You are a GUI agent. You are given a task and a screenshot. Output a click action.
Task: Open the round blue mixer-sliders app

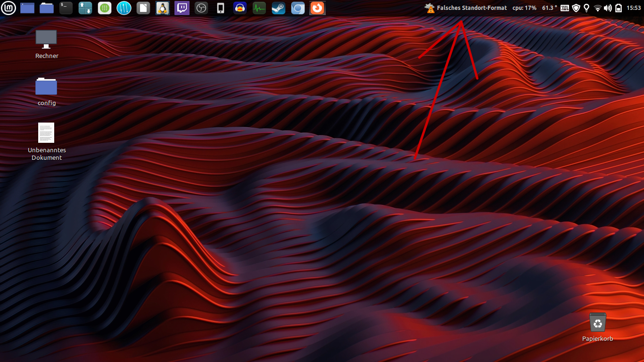click(x=124, y=8)
